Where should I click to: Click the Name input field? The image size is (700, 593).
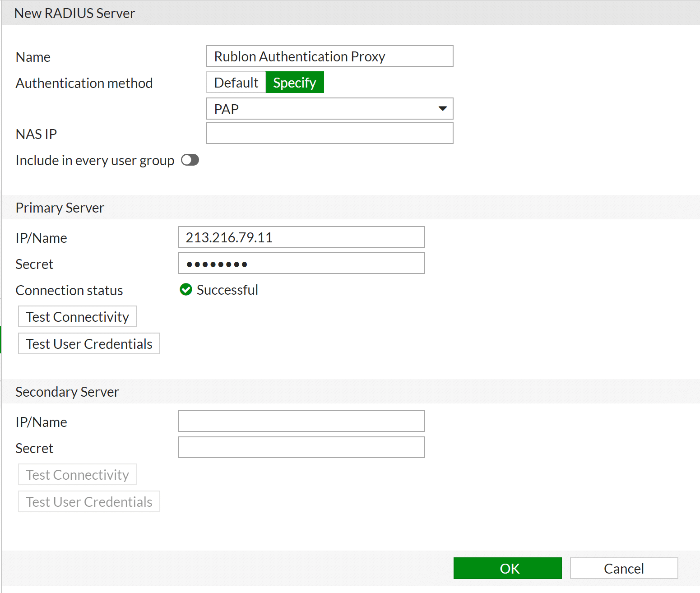point(329,56)
